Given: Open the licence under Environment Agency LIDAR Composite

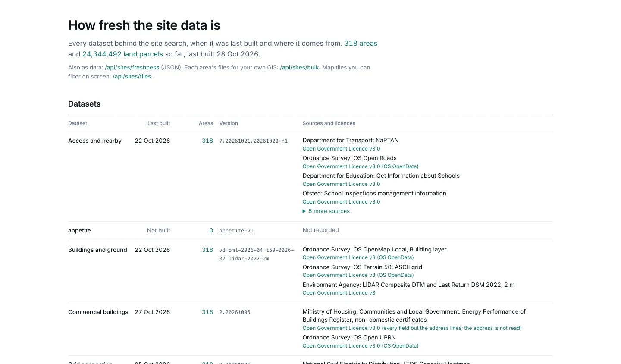Looking at the screenshot, I should coord(339,293).
